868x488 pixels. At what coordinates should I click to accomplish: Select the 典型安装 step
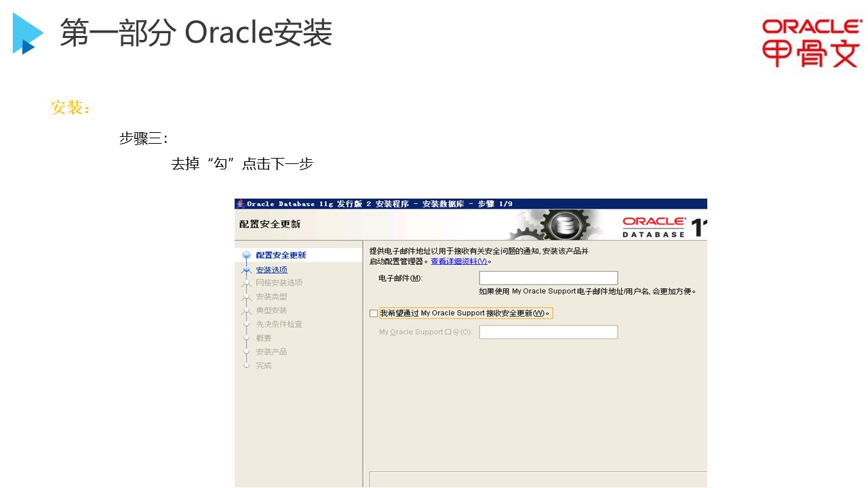[x=272, y=310]
